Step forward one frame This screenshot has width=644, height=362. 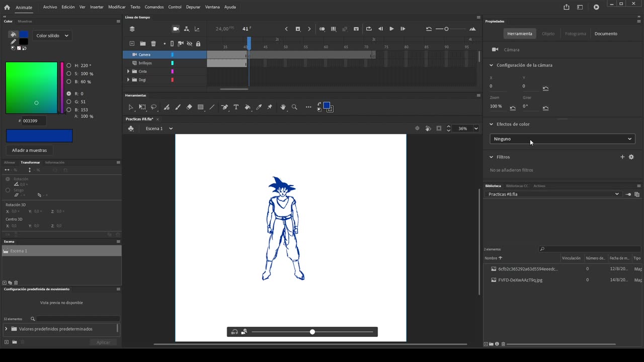pyautogui.click(x=403, y=29)
